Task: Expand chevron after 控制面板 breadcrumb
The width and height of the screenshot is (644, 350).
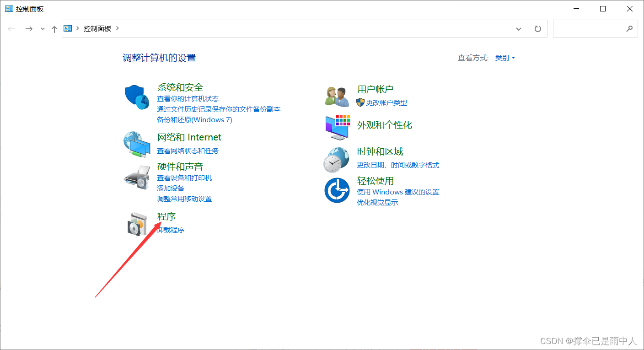Action: 118,28
